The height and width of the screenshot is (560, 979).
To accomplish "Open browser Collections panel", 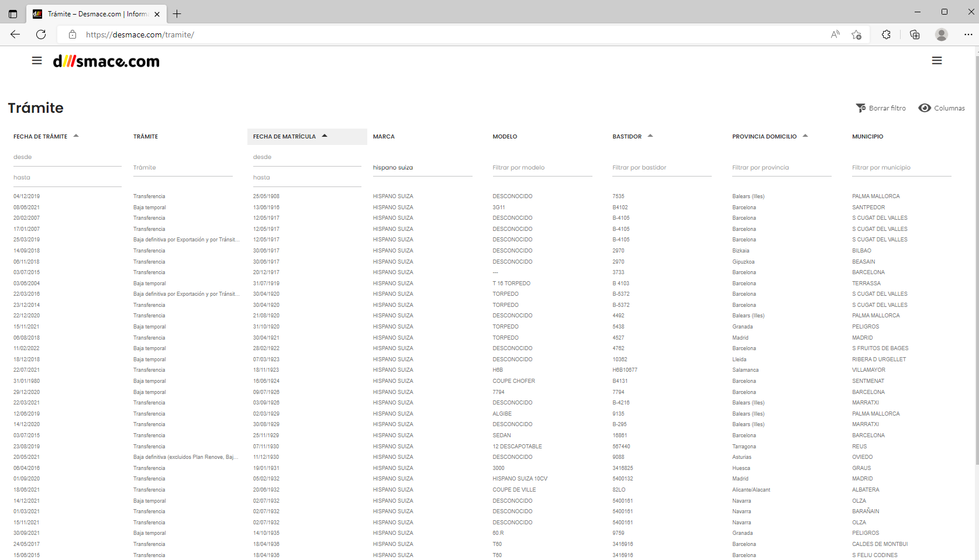I will (x=915, y=34).
